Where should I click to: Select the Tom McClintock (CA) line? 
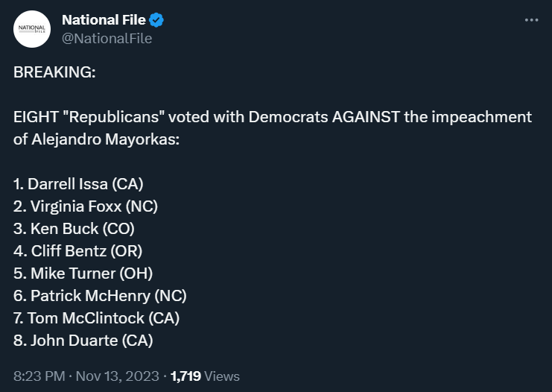coord(96,318)
